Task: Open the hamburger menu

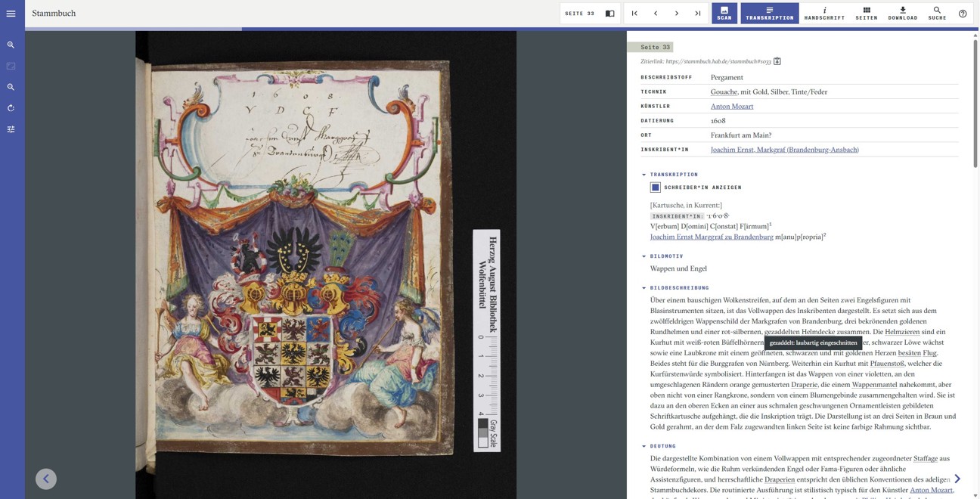Action: [x=11, y=14]
